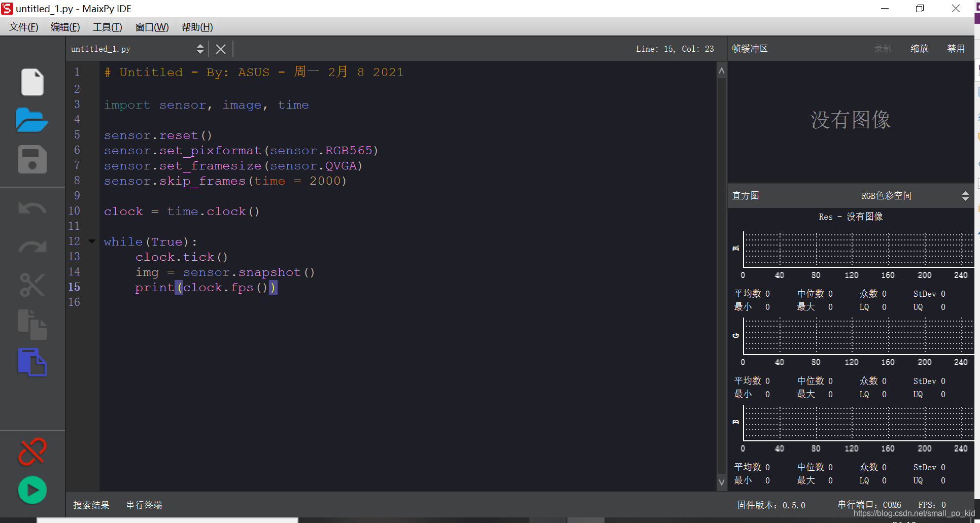Click the 'import sensor, image, time' code line

click(206, 105)
